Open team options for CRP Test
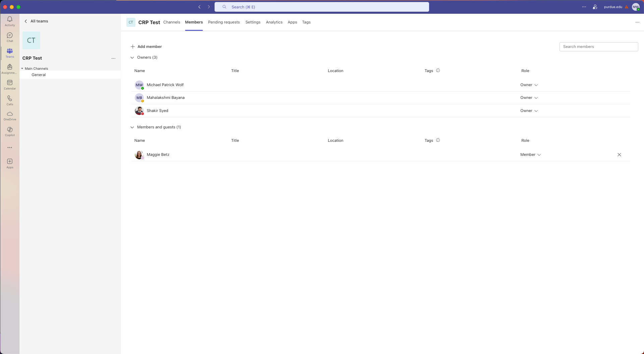644x354 pixels. (113, 58)
